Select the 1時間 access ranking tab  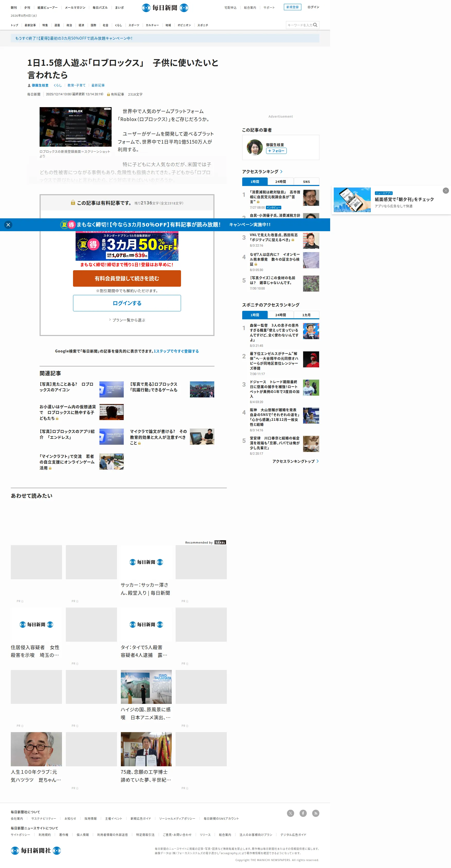coord(255,182)
